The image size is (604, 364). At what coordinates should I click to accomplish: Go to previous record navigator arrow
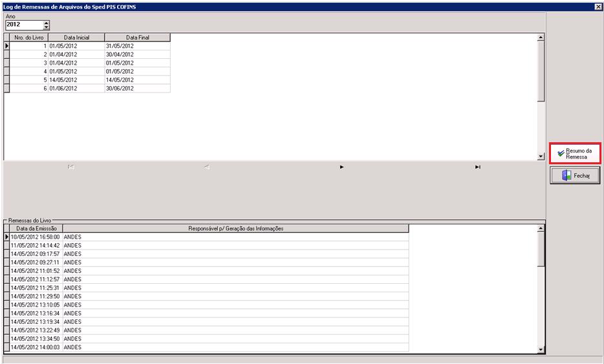(x=206, y=167)
